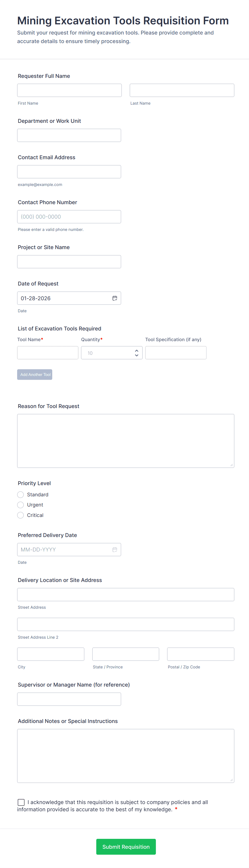Enter the Department or Work Unit field
The width and height of the screenshot is (249, 868).
click(x=69, y=135)
